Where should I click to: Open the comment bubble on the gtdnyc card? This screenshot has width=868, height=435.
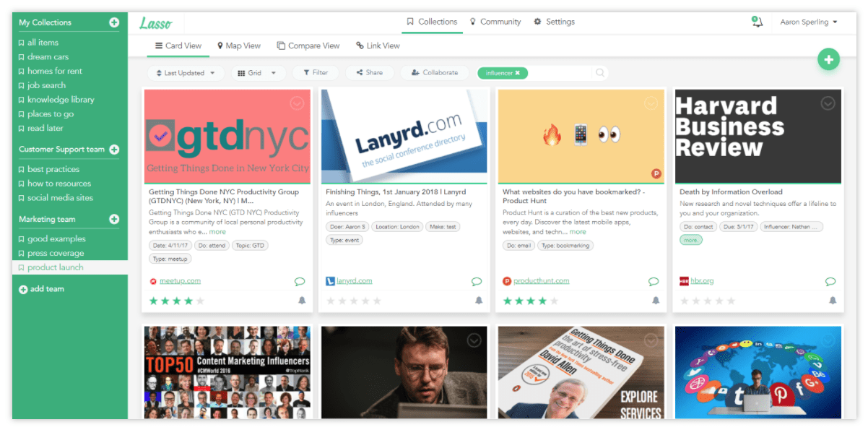click(300, 282)
